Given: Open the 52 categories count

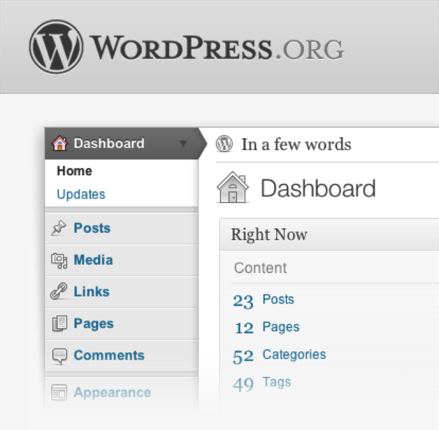Looking at the screenshot, I should coord(243,356).
